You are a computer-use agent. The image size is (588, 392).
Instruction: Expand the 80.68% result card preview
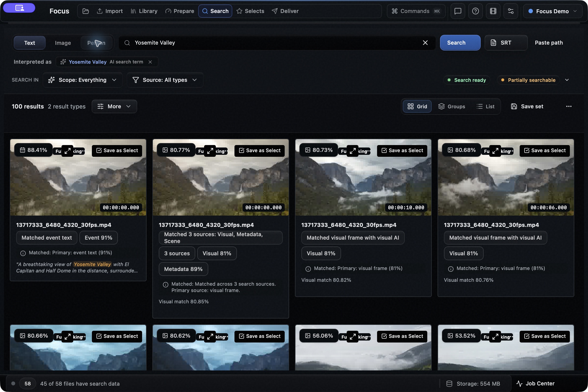pyautogui.click(x=495, y=151)
